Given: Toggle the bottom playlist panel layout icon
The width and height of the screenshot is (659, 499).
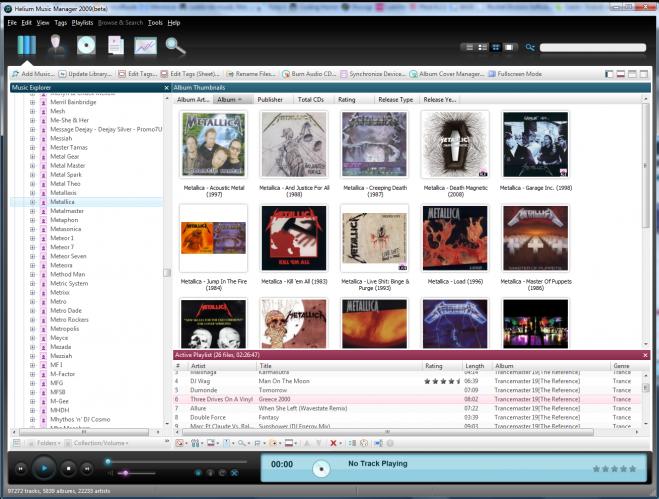Looking at the screenshot, I should (x=621, y=74).
